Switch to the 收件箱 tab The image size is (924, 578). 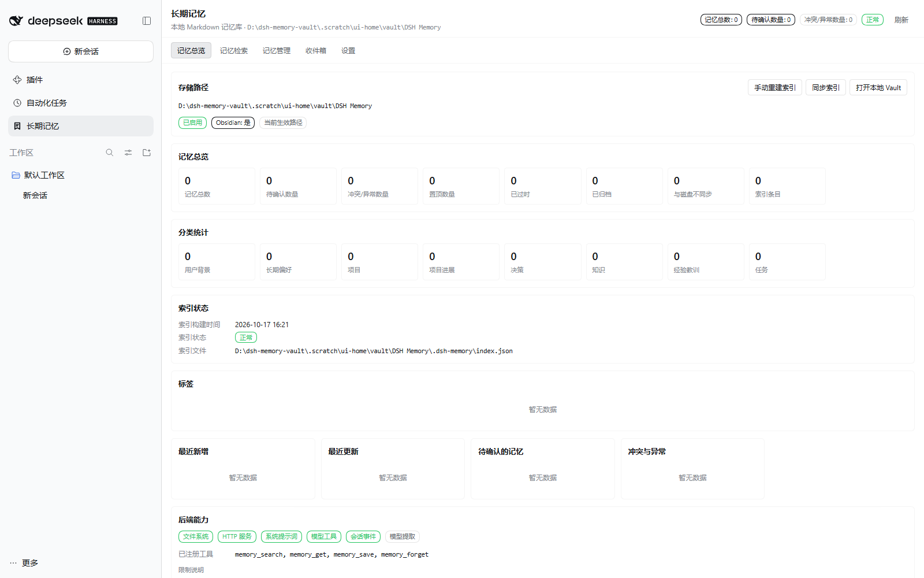(x=316, y=51)
